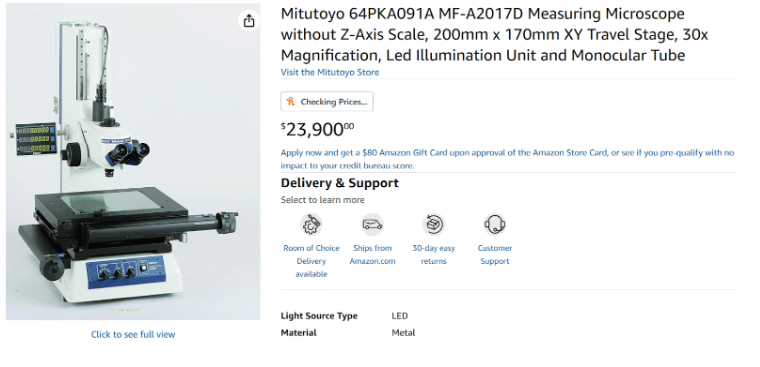Click the Checking Prices extension icon
This screenshot has width=760, height=367.
(290, 101)
